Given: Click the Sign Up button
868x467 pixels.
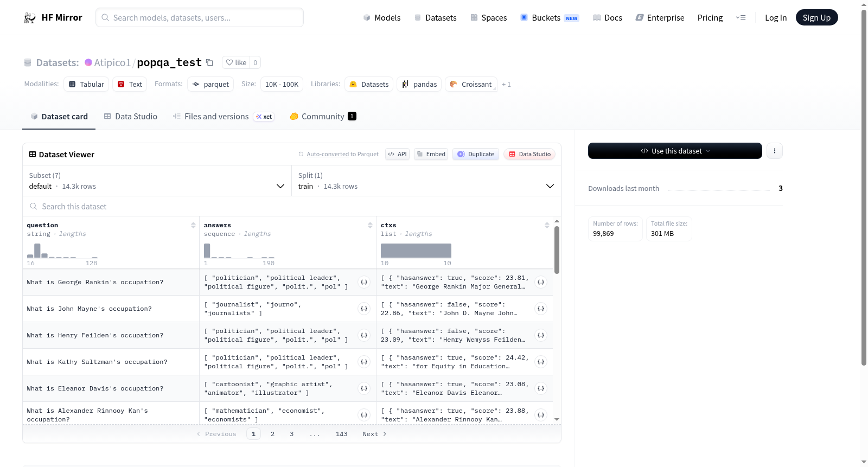Looking at the screenshot, I should [816, 17].
